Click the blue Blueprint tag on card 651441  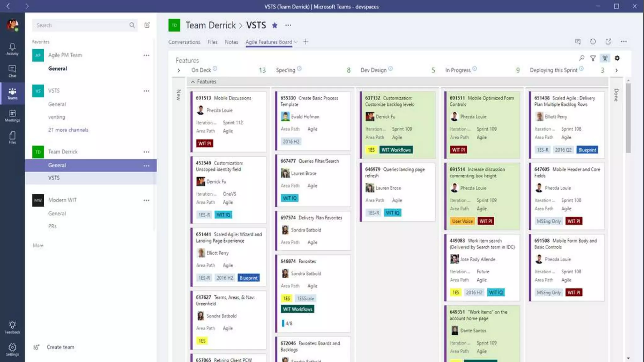pyautogui.click(x=248, y=278)
